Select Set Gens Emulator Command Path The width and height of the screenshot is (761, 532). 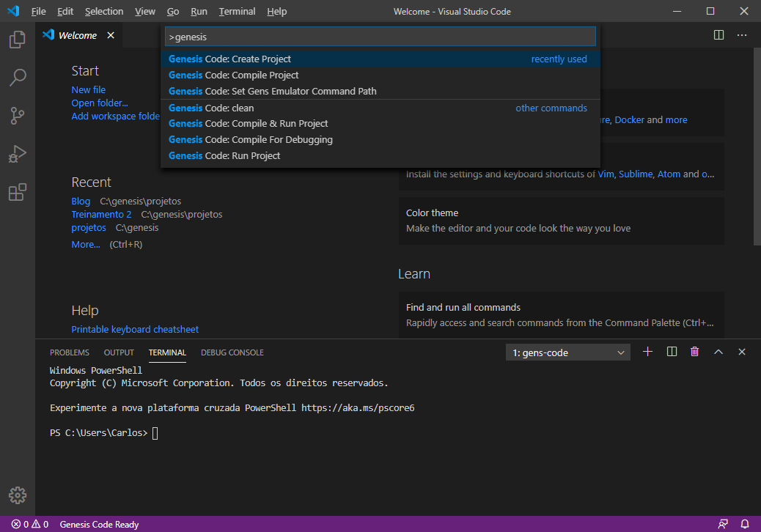click(380, 91)
